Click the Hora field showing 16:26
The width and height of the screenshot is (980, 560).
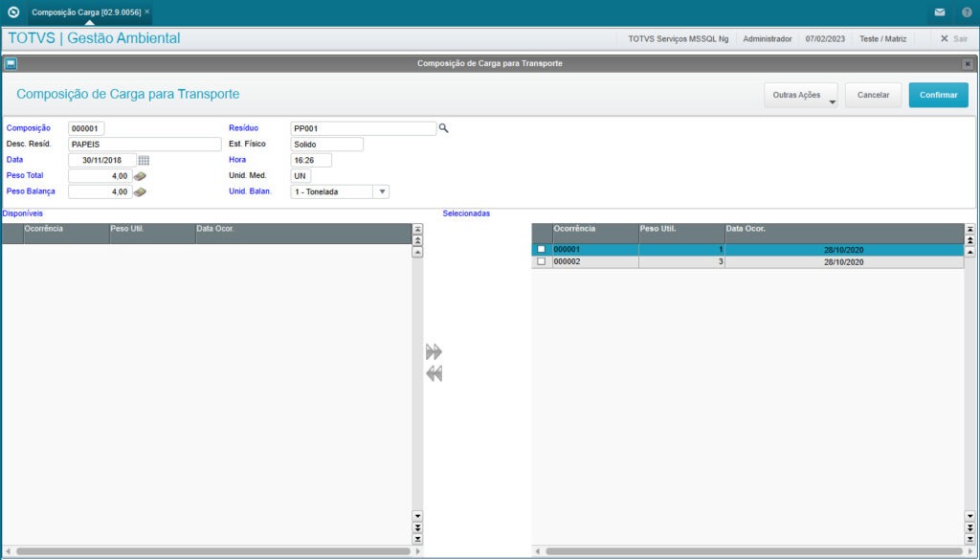pyautogui.click(x=311, y=161)
